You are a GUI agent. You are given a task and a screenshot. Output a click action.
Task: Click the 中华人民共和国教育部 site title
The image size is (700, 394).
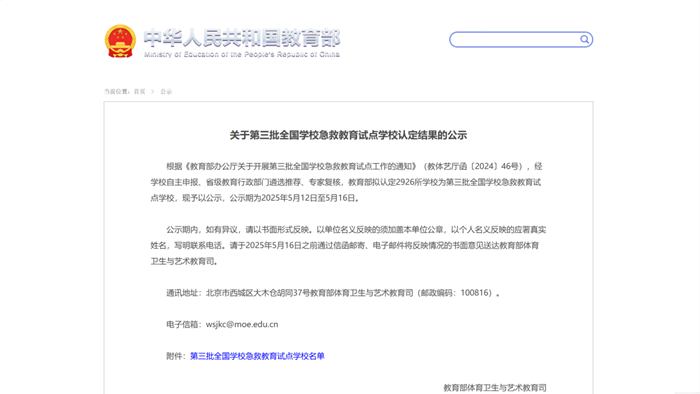pyautogui.click(x=242, y=37)
